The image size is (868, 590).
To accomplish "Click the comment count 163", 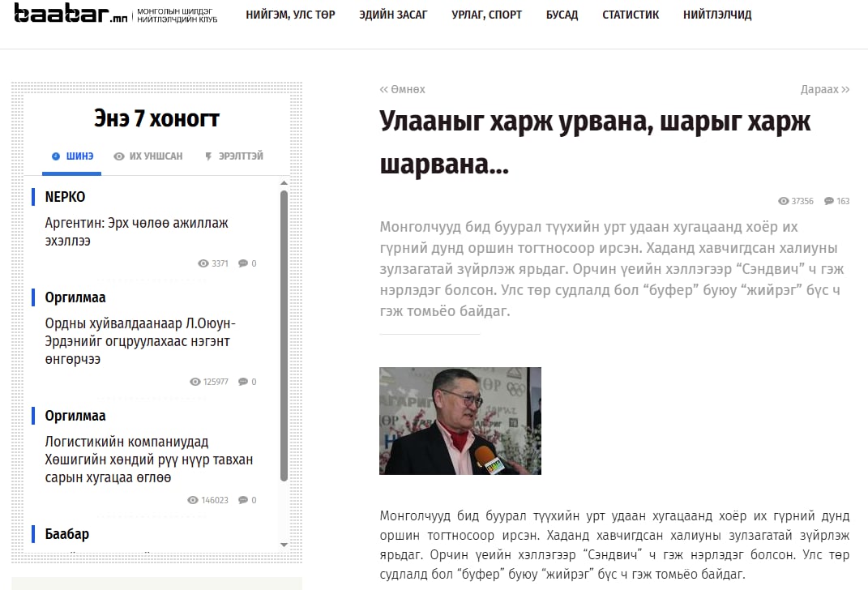I will [x=843, y=201].
